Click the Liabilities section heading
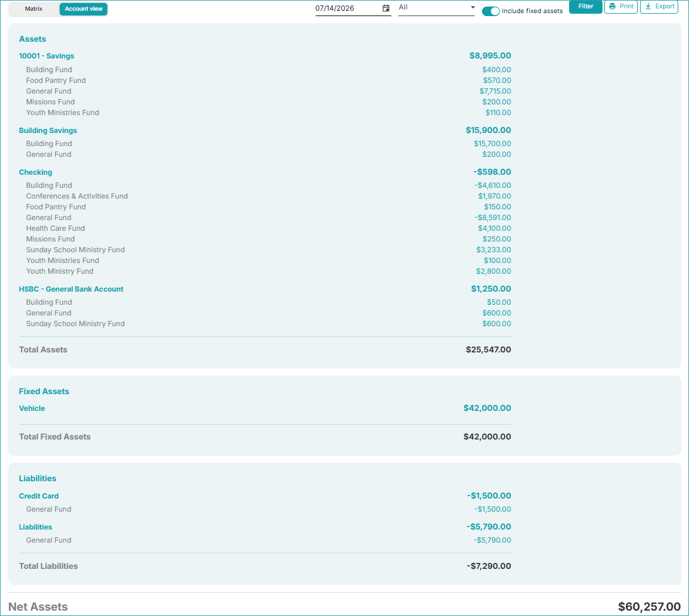Image resolution: width=689 pixels, height=616 pixels. (x=38, y=478)
